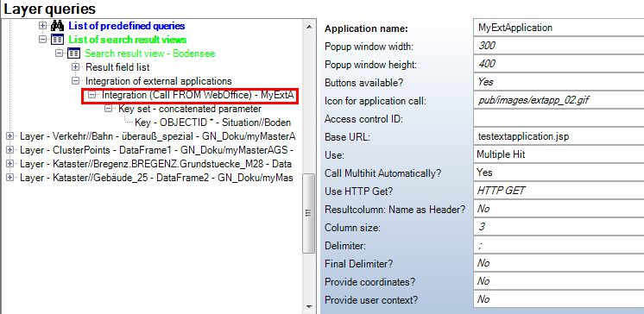Select Search result view - Bodensee item
Viewport: 644px width, 314px height.
pos(150,53)
